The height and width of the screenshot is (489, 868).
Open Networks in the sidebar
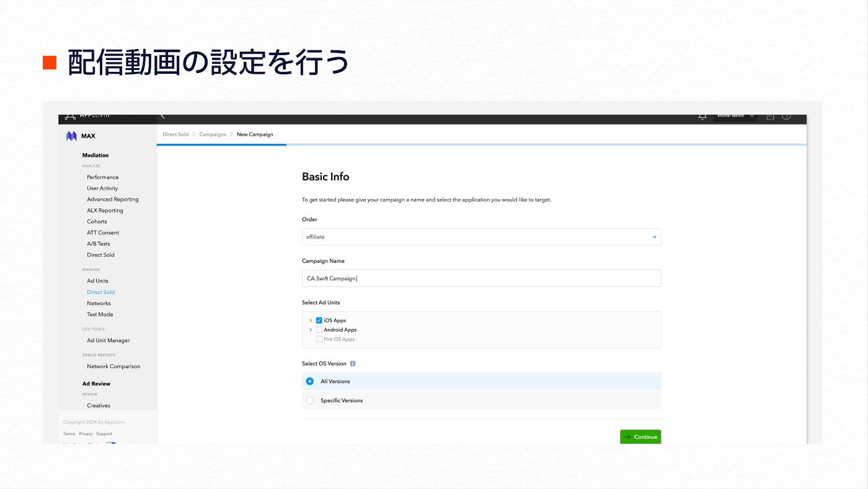pos(99,304)
